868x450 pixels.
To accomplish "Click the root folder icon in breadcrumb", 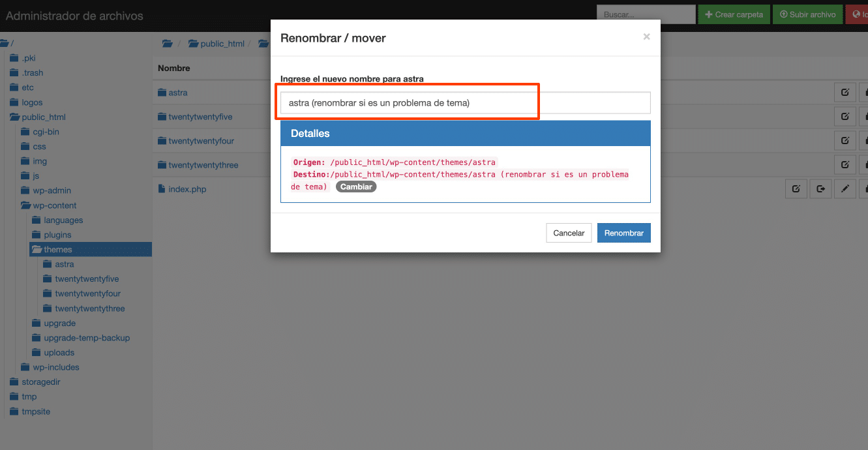I will click(168, 44).
